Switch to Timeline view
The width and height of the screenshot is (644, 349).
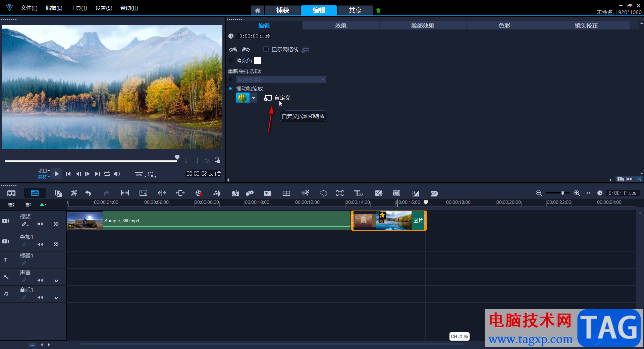point(35,193)
